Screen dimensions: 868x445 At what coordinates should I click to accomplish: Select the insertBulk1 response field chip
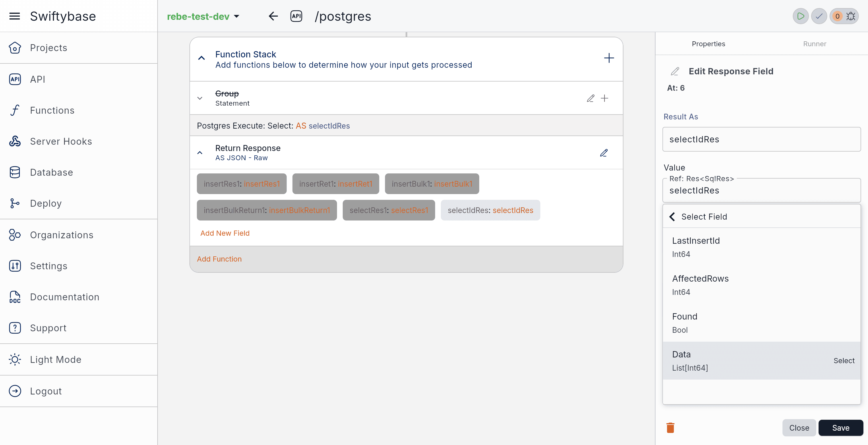[x=432, y=184]
